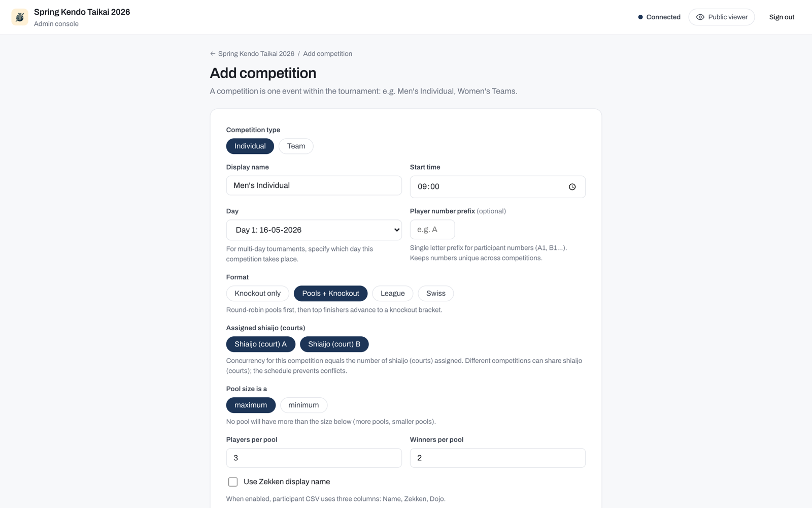Focus the Player number prefix field
Screen dimensions: 812x508
(x=432, y=230)
